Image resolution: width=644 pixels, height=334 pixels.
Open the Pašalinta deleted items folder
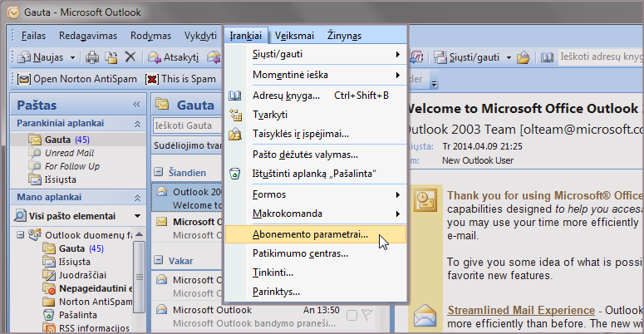pos(77,315)
